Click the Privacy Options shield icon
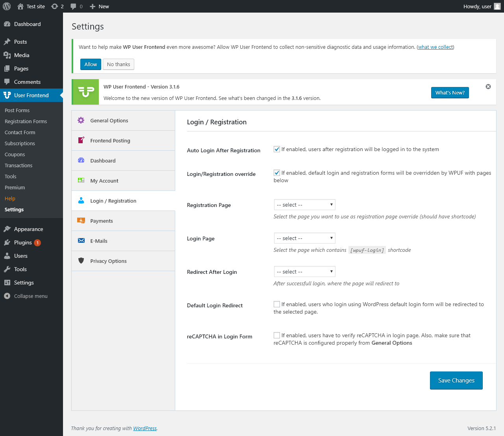Image resolution: width=504 pixels, height=436 pixels. (x=81, y=260)
